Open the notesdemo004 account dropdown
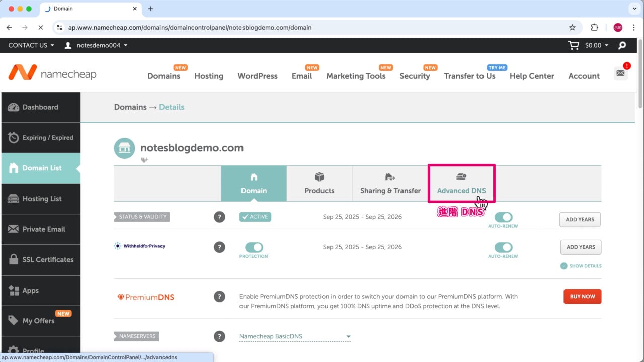 (x=96, y=45)
